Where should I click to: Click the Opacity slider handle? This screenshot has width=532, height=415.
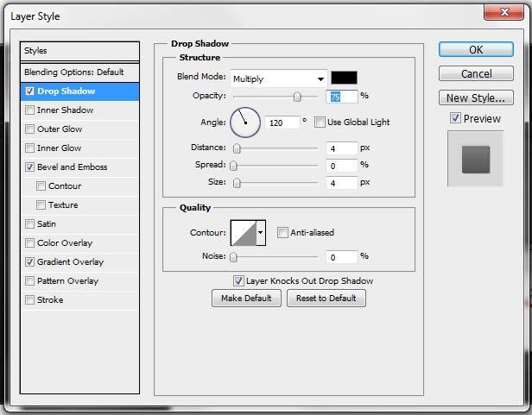(297, 97)
